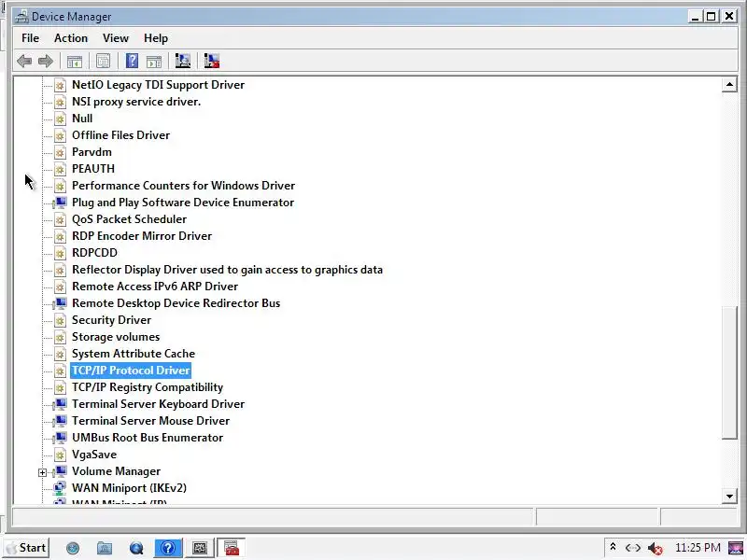Select Terminal Server Mouse Driver
Viewport: 747px width, 560px height.
pyautogui.click(x=150, y=421)
